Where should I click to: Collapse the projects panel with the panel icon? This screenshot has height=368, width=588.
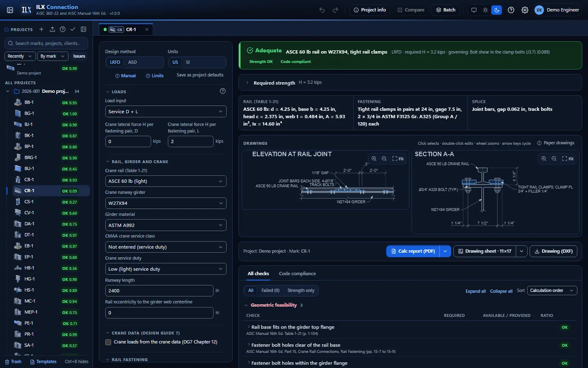(x=84, y=29)
